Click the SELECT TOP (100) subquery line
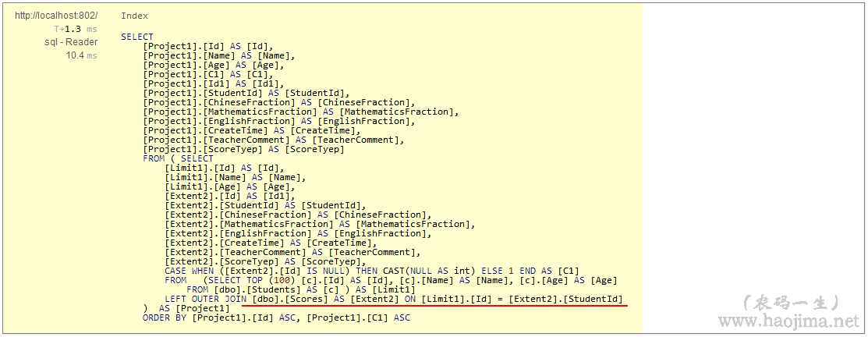This screenshot has width=868, height=337. (390, 280)
